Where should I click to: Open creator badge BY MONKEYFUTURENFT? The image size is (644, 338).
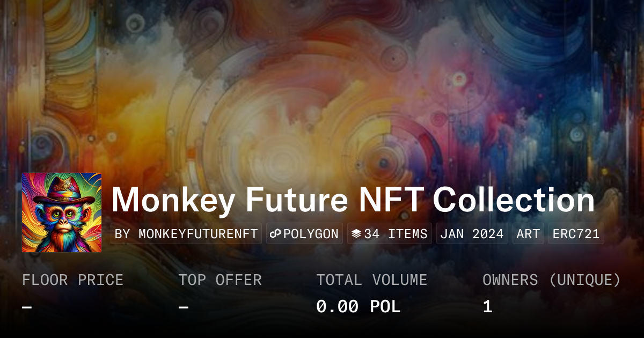click(186, 234)
